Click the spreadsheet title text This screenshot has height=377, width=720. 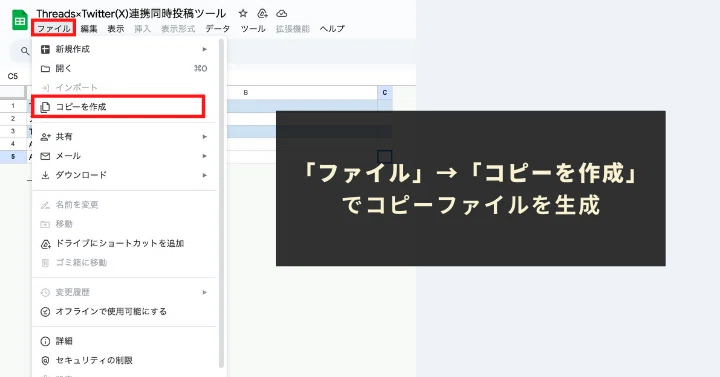point(131,13)
